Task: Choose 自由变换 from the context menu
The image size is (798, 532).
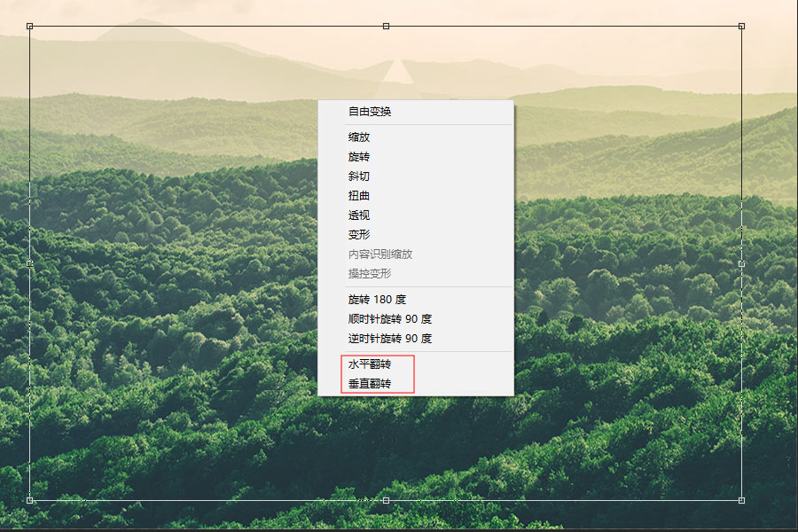Action: coord(415,112)
